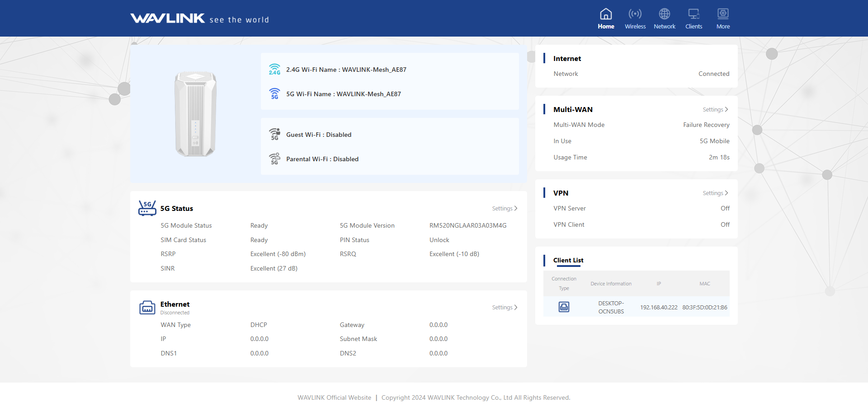Click the 5G Wi-Fi name icon

coord(274,94)
